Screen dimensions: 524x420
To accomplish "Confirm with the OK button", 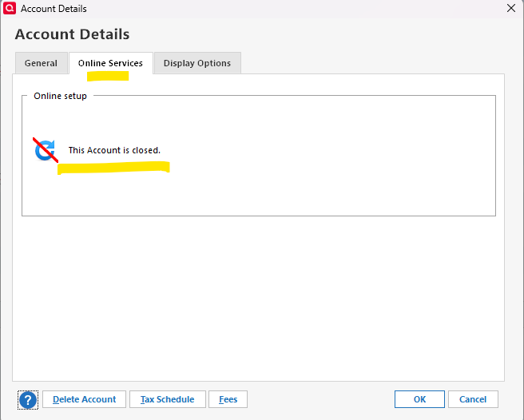I will coord(419,399).
